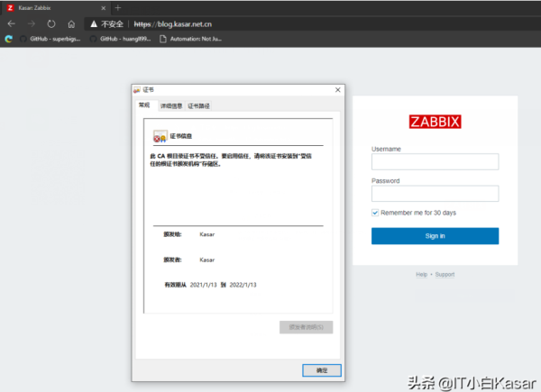Go to browser home page icon
Screen dimensions: 541x392
pyautogui.click(x=71, y=24)
